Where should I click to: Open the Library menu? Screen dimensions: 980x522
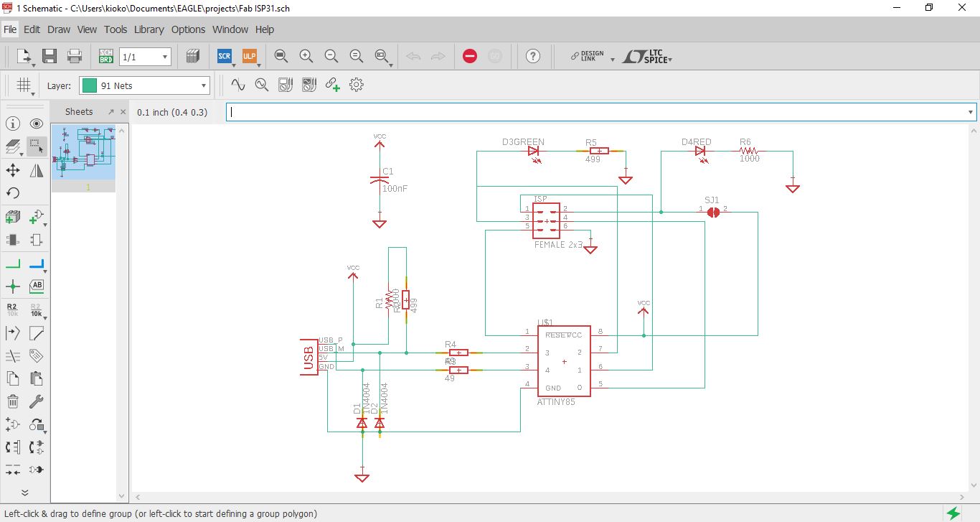149,29
